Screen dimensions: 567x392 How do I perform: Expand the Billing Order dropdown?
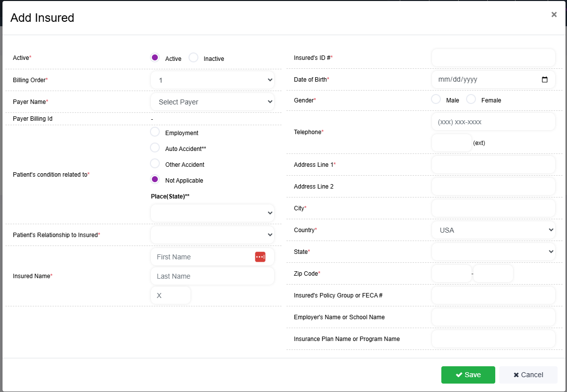(x=212, y=80)
